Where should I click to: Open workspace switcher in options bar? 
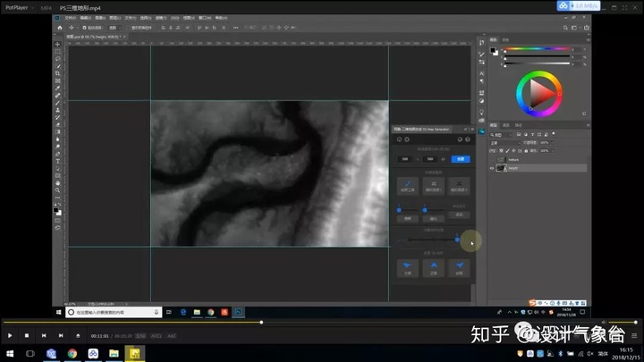tap(574, 28)
